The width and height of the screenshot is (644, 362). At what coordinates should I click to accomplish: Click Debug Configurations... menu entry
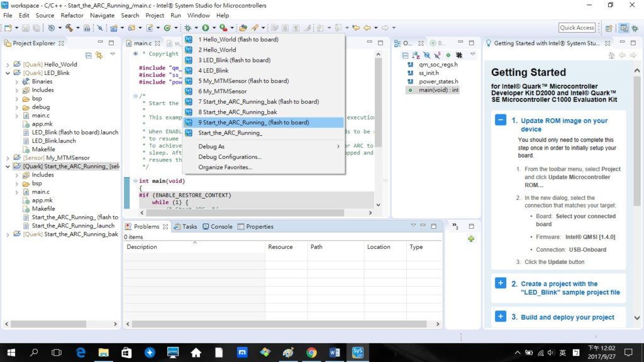(x=264, y=156)
